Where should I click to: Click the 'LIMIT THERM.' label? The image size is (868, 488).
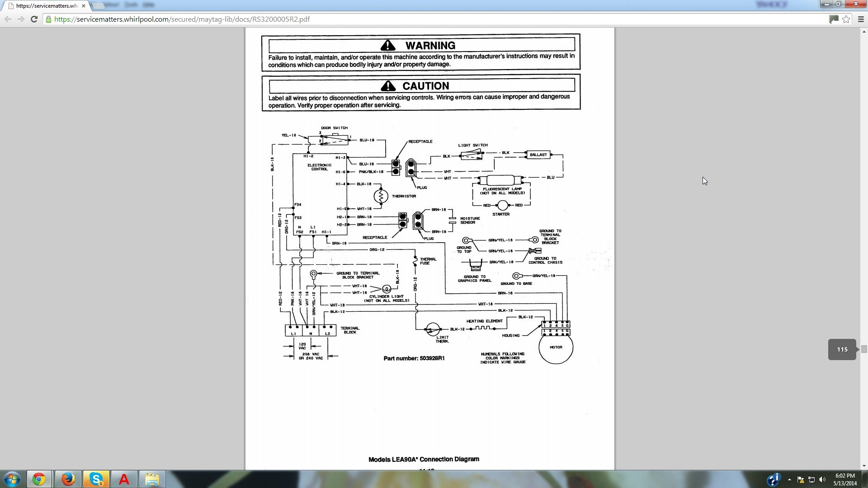pos(442,339)
